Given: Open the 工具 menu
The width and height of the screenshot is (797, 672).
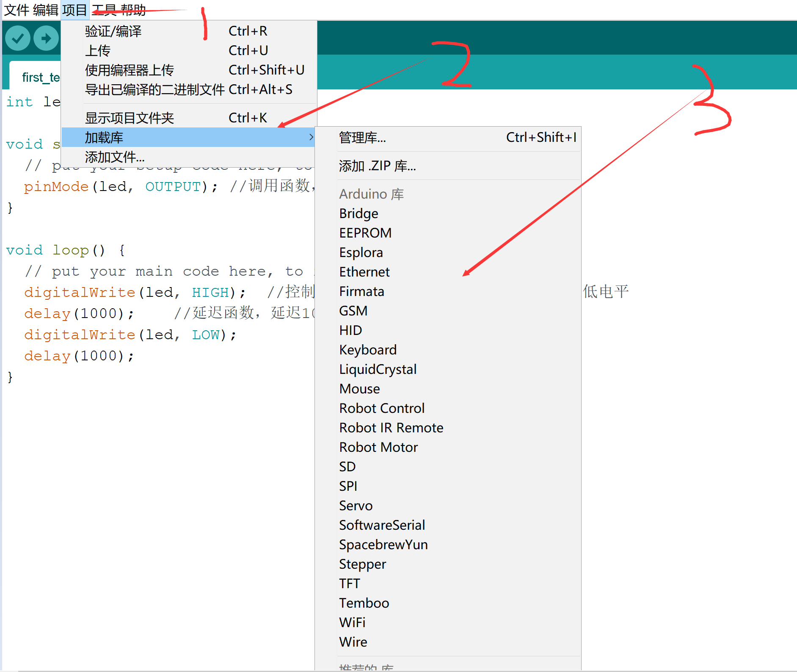Looking at the screenshot, I should click(105, 10).
